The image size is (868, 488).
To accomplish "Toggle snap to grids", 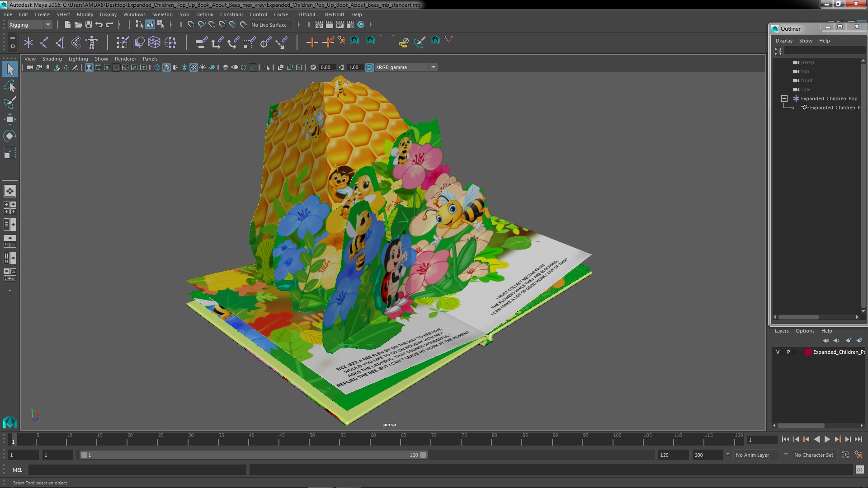I will click(191, 25).
